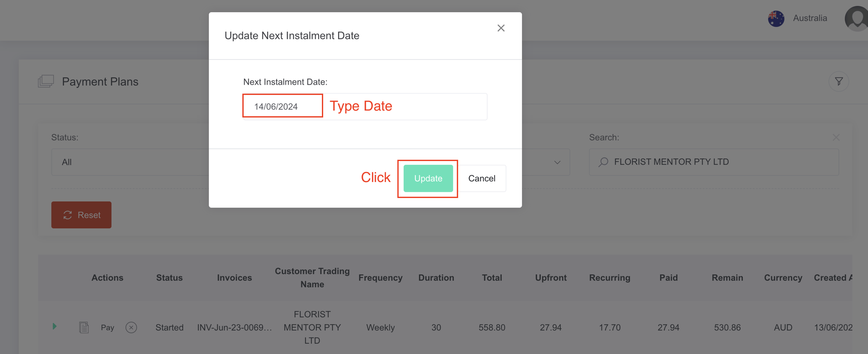The height and width of the screenshot is (354, 868).
Task: Clear the search with the X icon
Action: [x=836, y=137]
